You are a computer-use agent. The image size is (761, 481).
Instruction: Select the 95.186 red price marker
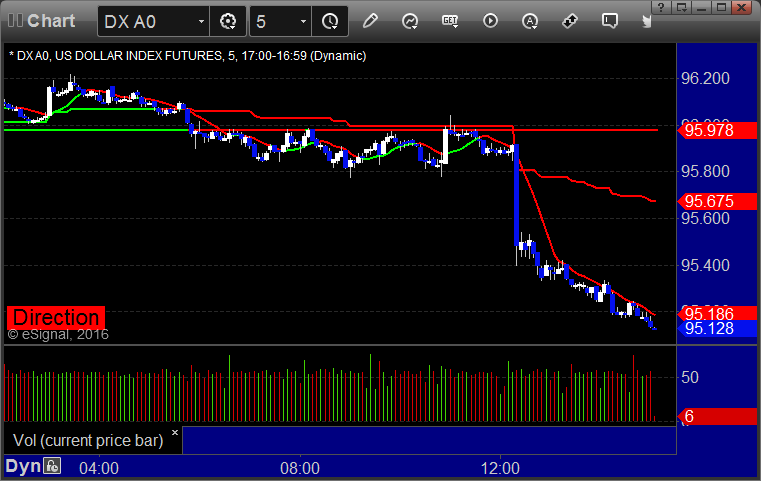pyautogui.click(x=717, y=313)
